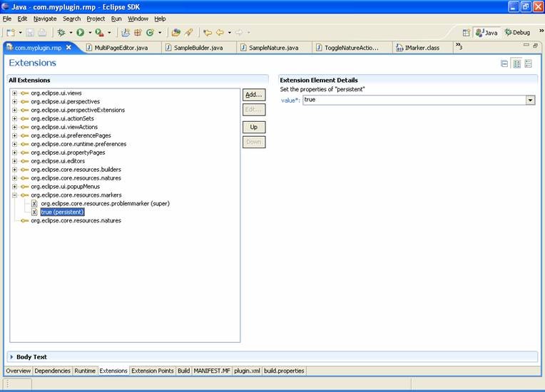The image size is (545, 392).
Task: Expand the org.eclipse.ui.editors tree node
Action: click(14, 161)
